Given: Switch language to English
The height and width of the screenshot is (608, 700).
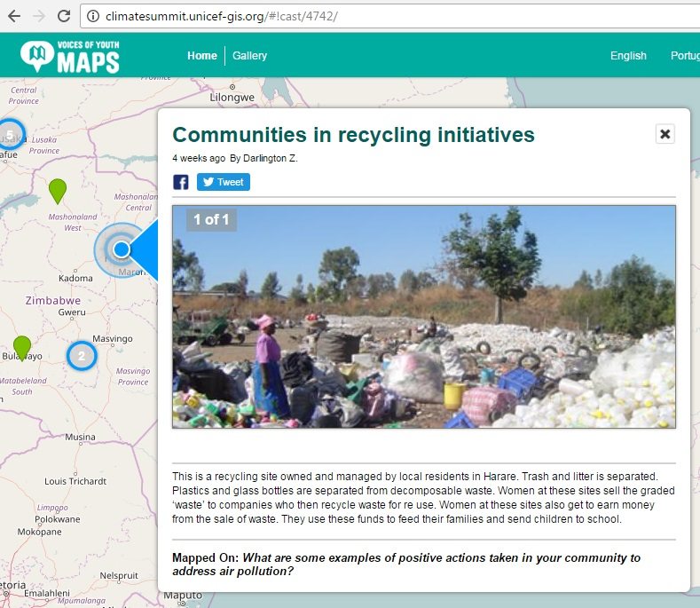Looking at the screenshot, I should 628,56.
